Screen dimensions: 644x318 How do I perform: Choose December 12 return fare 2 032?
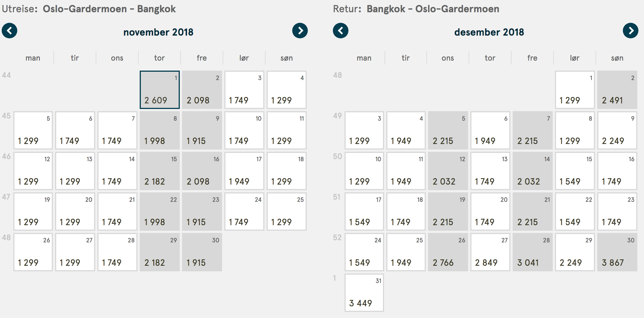pos(448,171)
